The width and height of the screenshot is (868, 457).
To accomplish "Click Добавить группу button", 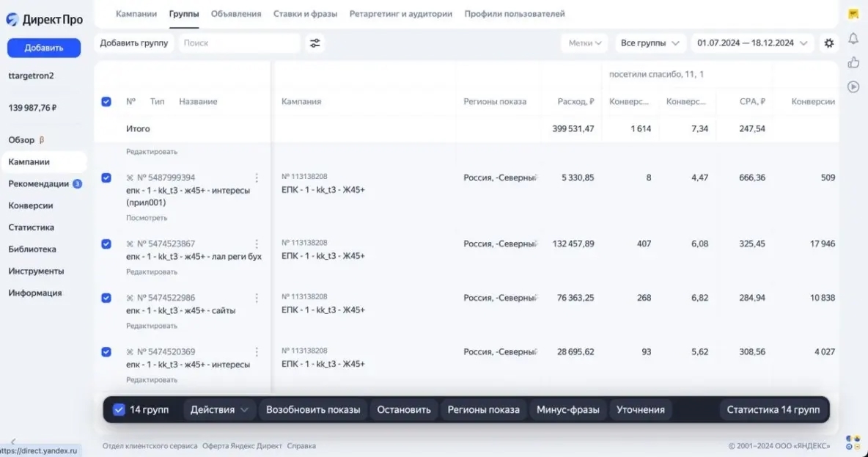I will (134, 43).
